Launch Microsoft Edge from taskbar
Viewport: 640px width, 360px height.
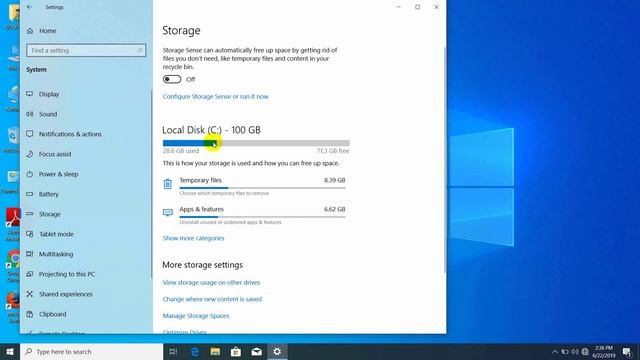[x=195, y=351]
